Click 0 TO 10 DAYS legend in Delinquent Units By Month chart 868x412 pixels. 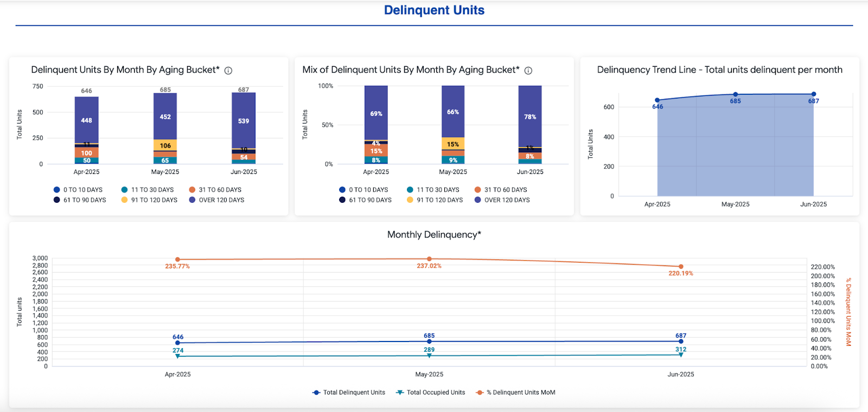pos(78,190)
